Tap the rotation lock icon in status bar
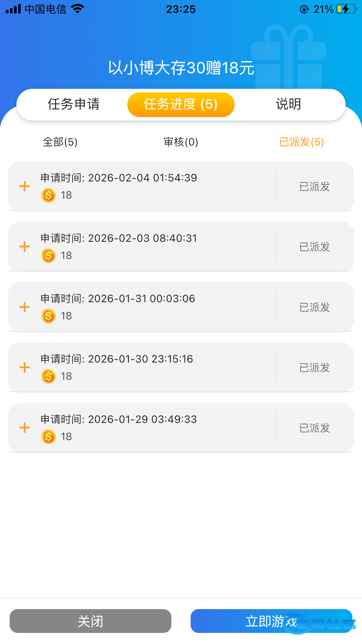The height and width of the screenshot is (644, 362). (304, 9)
